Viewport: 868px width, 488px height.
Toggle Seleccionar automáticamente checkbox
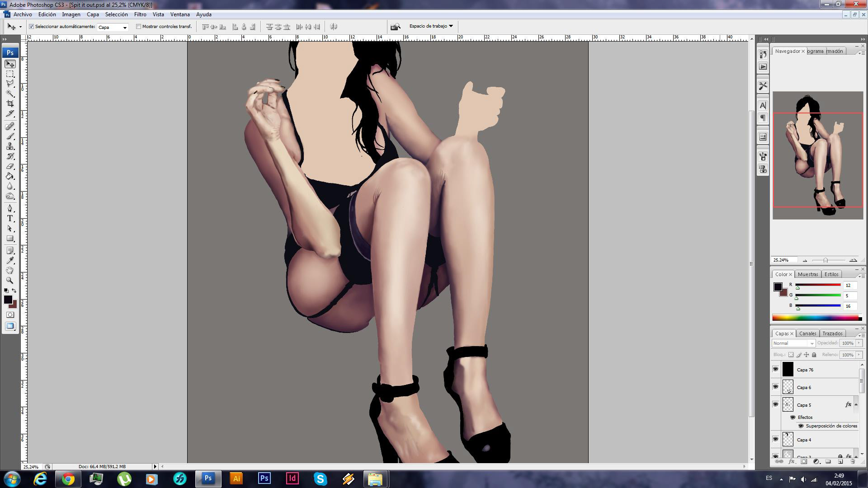[x=32, y=27]
